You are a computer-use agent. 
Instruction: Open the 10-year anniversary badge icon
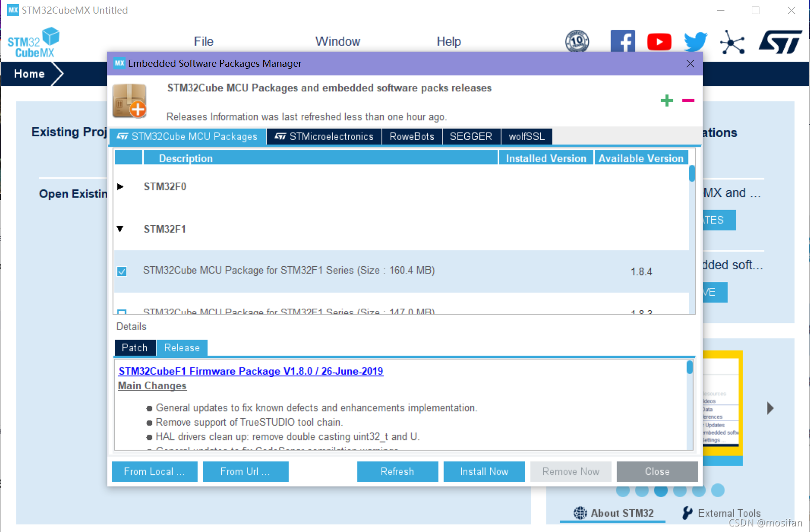click(x=577, y=41)
